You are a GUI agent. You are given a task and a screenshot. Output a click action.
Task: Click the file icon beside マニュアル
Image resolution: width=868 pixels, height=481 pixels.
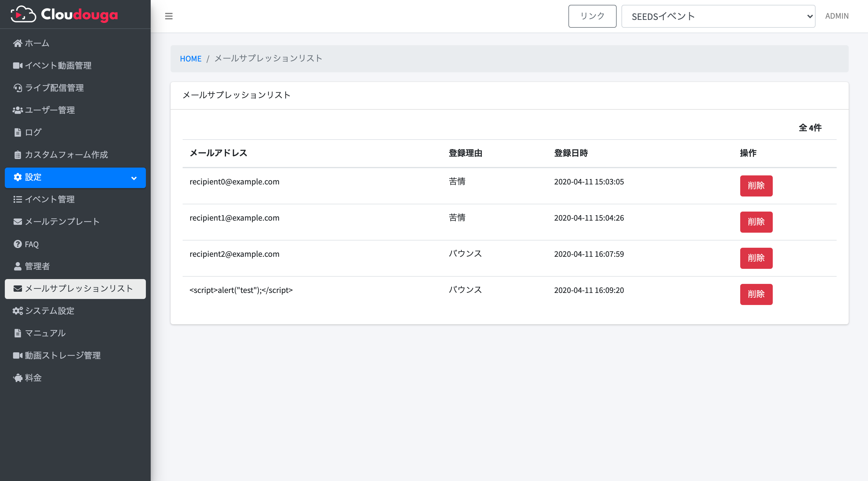point(17,333)
